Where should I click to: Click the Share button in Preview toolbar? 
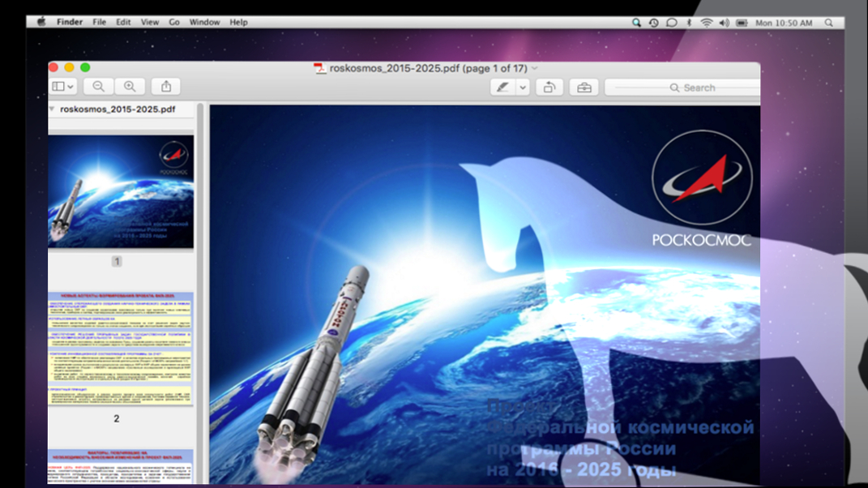click(166, 87)
